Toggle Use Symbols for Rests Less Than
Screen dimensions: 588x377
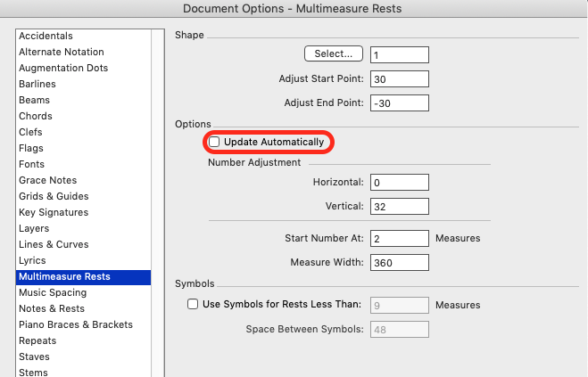click(x=193, y=305)
